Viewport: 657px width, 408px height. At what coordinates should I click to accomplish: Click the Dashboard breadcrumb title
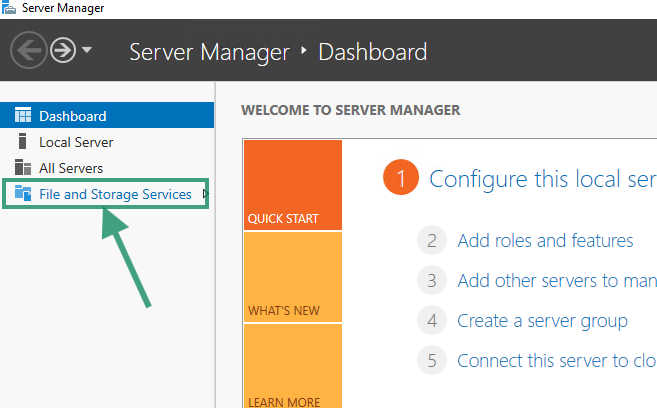coord(373,52)
